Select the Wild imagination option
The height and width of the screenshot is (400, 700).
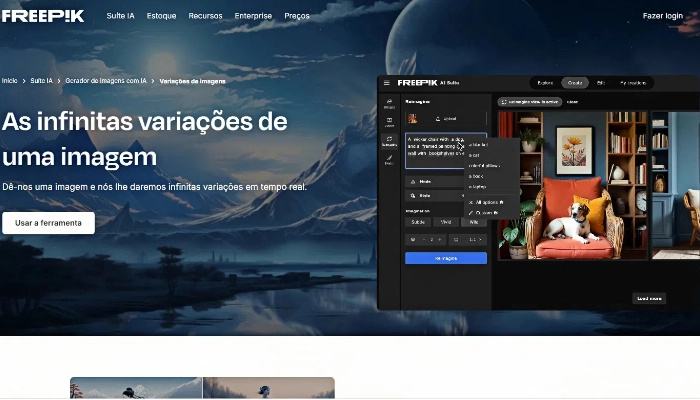(474, 222)
